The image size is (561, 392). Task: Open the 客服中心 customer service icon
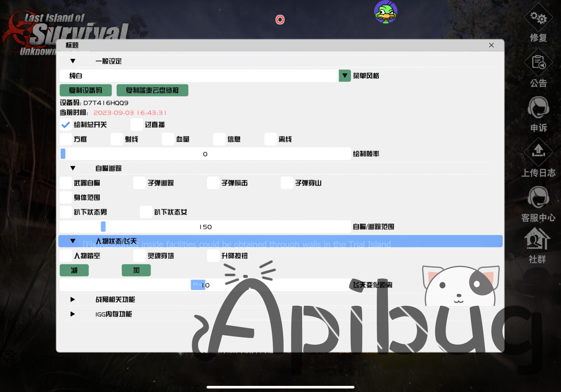(x=538, y=197)
